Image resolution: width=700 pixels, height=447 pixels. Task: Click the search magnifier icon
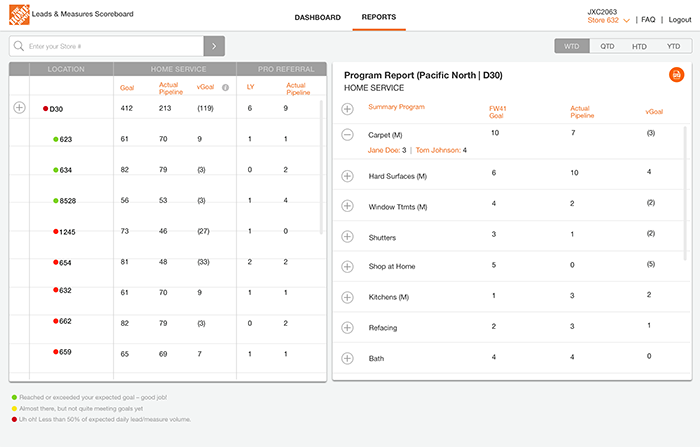(x=19, y=46)
